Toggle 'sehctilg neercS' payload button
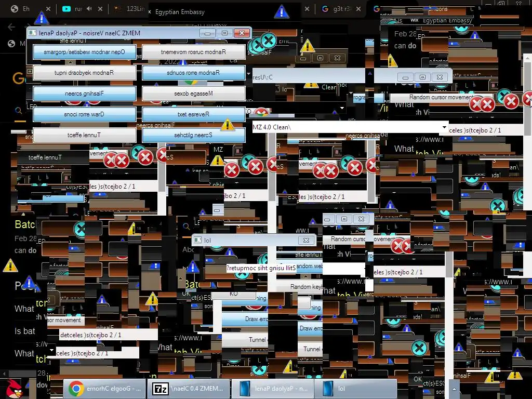This screenshot has height=399, width=532. 193,135
